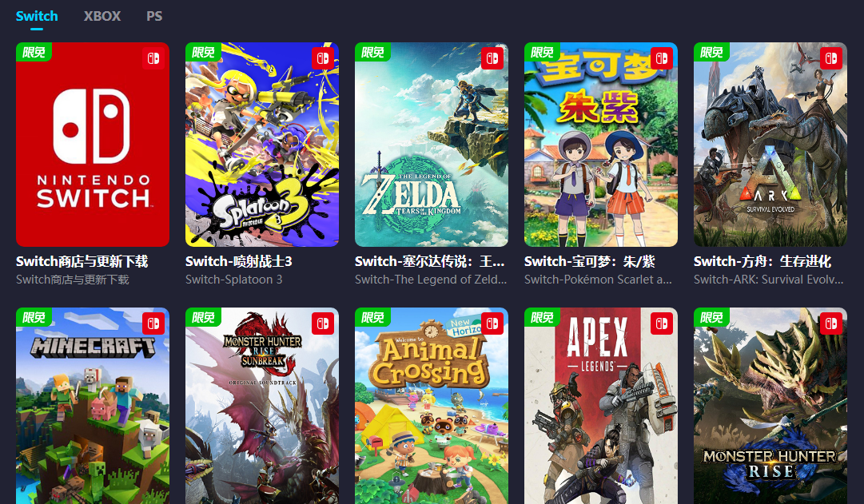Click Switch icon on Animal Crossing cover
The image size is (864, 504).
[492, 323]
